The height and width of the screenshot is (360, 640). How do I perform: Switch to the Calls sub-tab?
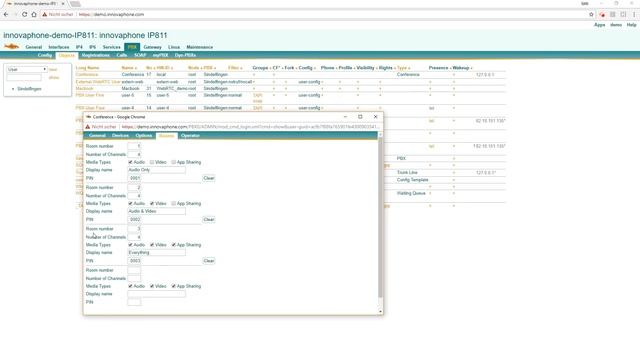122,55
